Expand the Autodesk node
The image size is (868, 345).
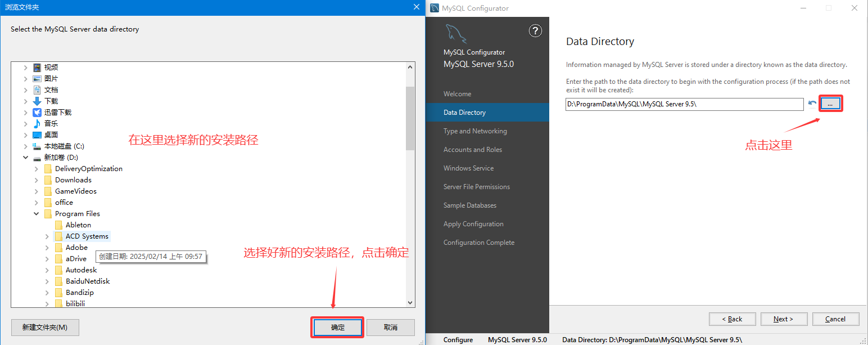point(47,270)
